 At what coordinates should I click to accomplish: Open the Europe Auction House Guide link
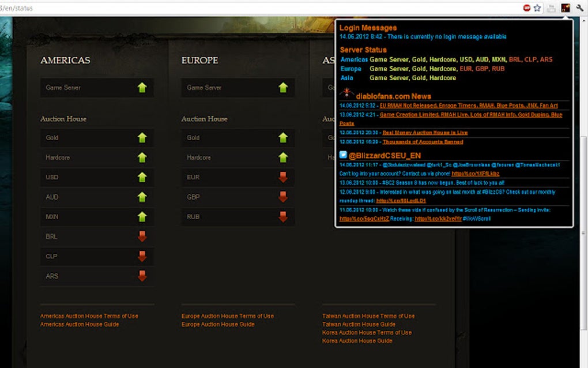coord(218,325)
